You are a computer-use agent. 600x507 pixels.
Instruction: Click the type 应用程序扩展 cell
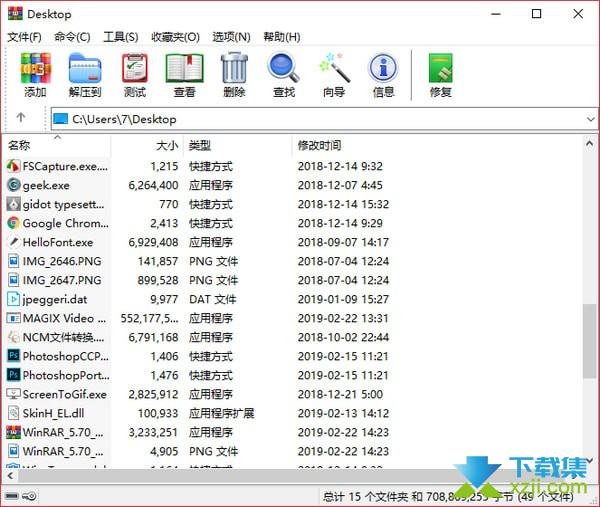(222, 413)
